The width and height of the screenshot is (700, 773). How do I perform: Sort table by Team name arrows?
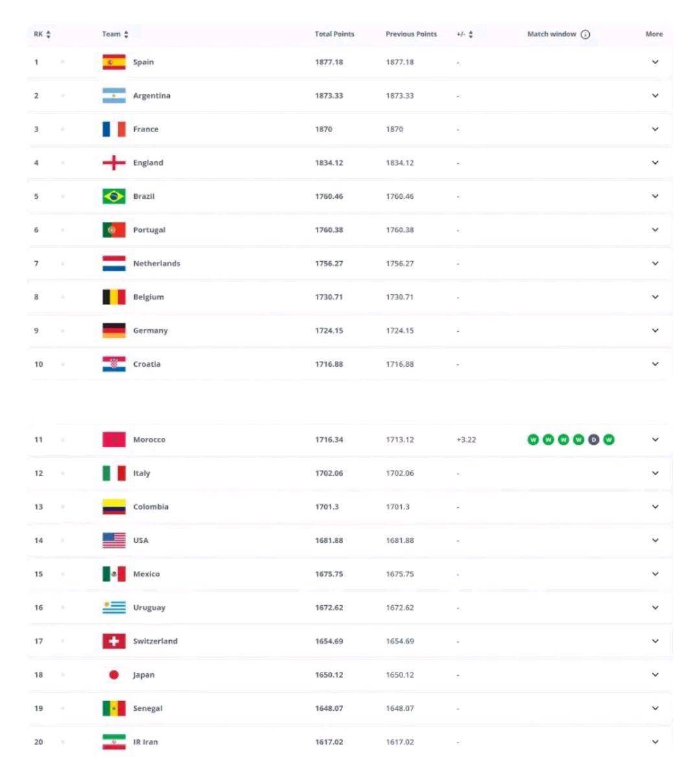(126, 34)
